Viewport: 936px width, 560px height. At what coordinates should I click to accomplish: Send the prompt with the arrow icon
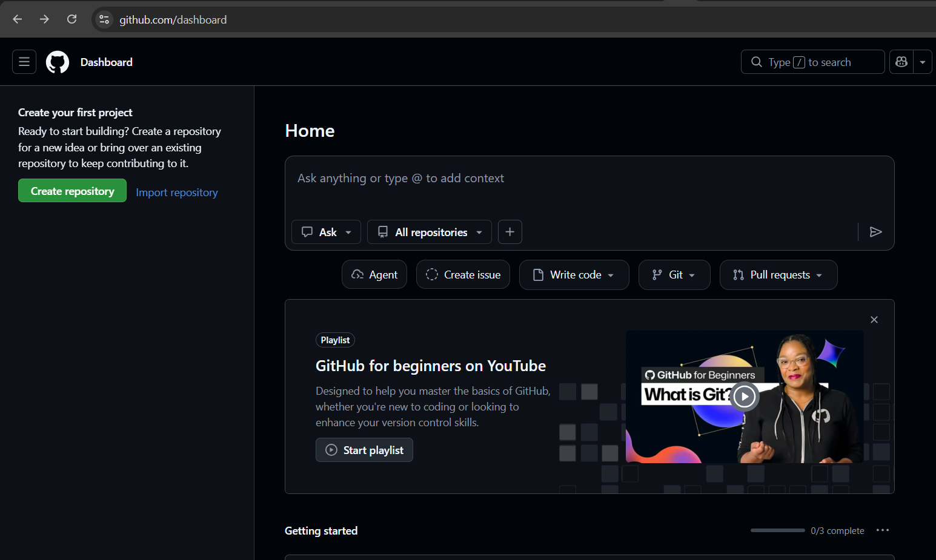875,232
